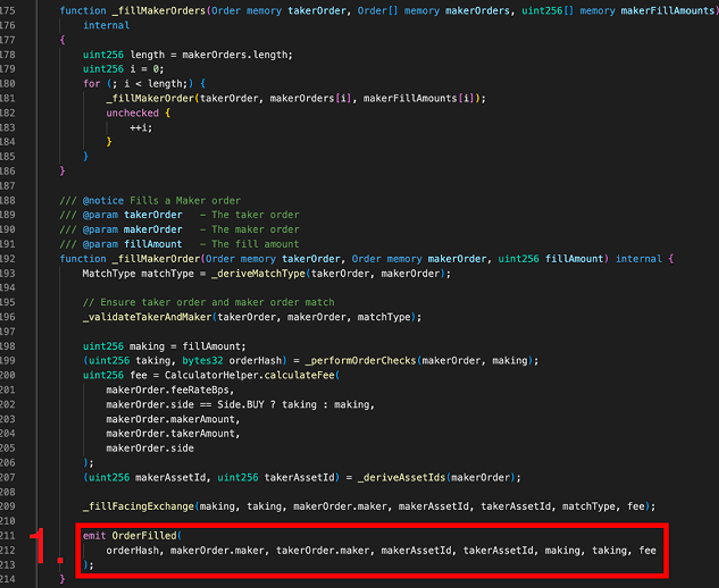Click the _performOrderChecks function call
Screen dimensions: 719x588
tap(360, 361)
